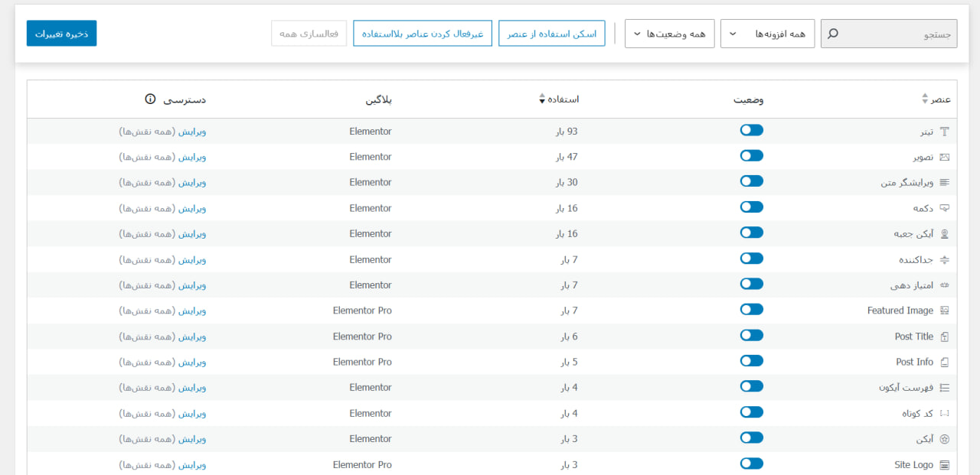Toggle the کد کوتاه status switch
Screen dimensions: 980x475
[x=752, y=412]
